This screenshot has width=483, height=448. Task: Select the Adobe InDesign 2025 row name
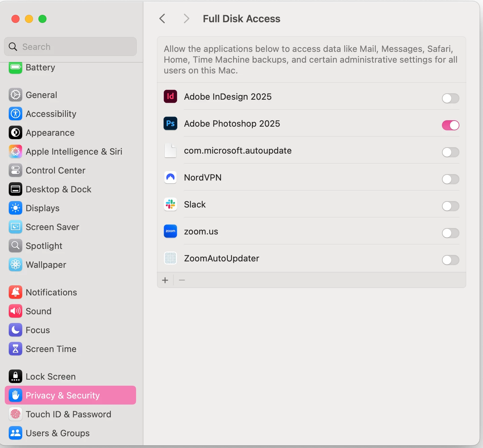[x=228, y=97]
